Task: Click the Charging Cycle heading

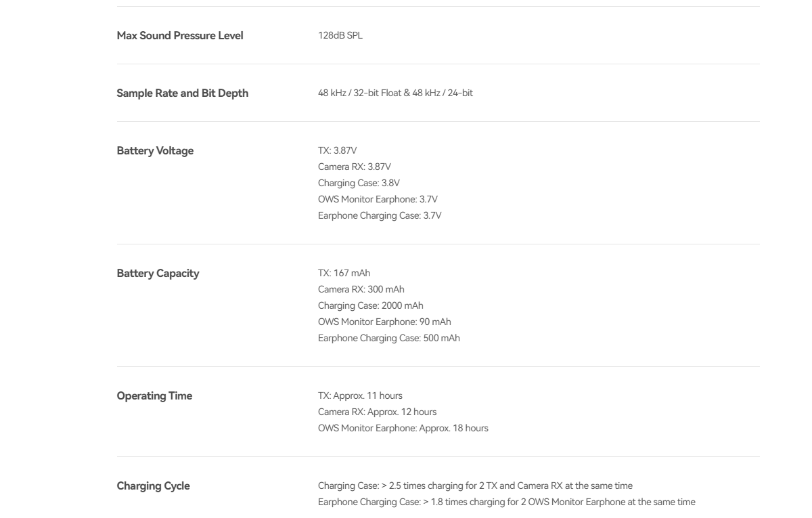Action: (154, 485)
